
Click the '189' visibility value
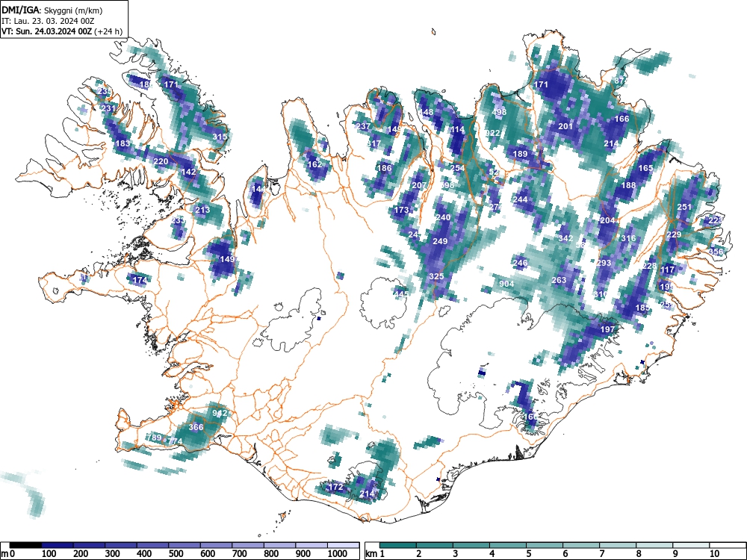pyautogui.click(x=520, y=154)
